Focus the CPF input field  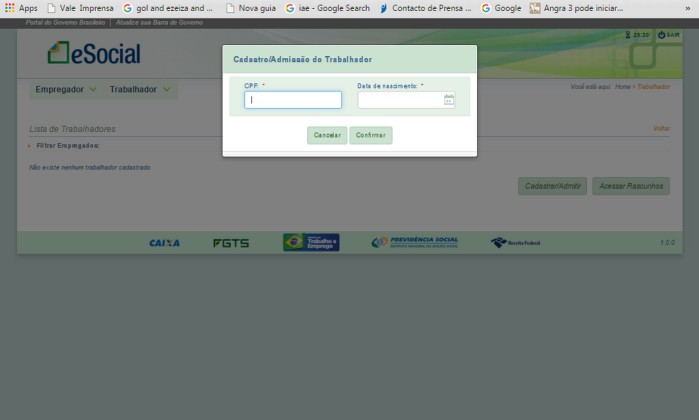coord(293,100)
